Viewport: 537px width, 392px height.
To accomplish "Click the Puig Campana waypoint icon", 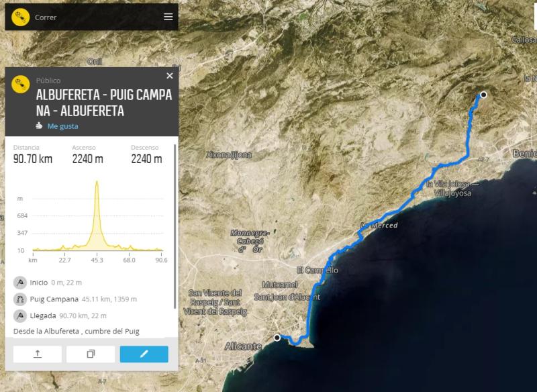I will tap(20, 299).
